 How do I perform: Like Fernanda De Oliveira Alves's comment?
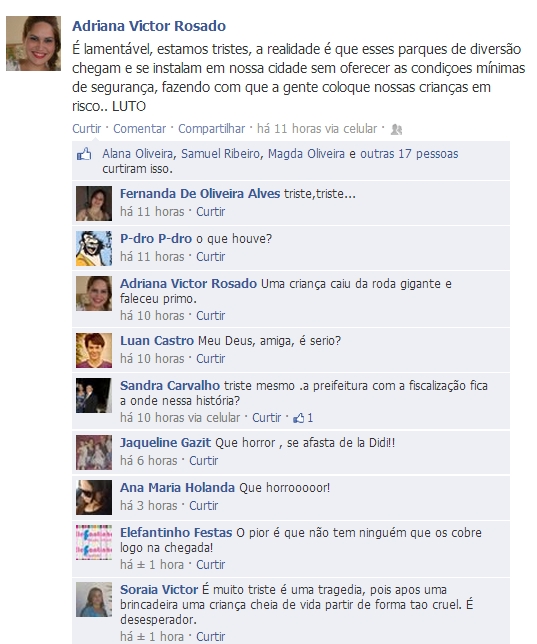[x=210, y=212]
